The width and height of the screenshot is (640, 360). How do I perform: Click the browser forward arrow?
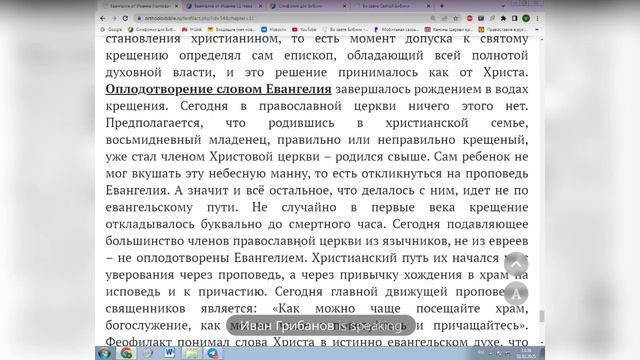(114, 18)
